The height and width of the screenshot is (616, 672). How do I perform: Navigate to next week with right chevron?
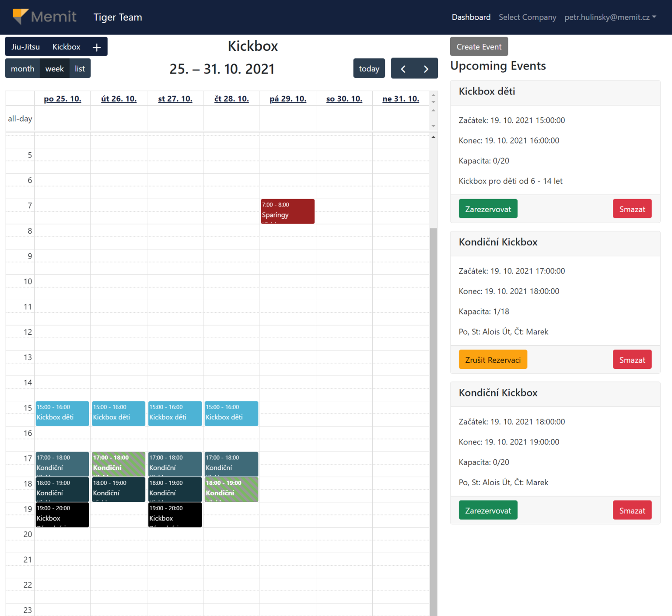coord(426,68)
